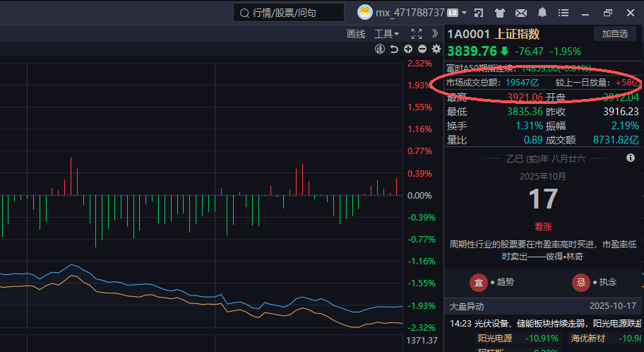Open the user account dropdown arrow
644x352 pixels.
(x=464, y=13)
